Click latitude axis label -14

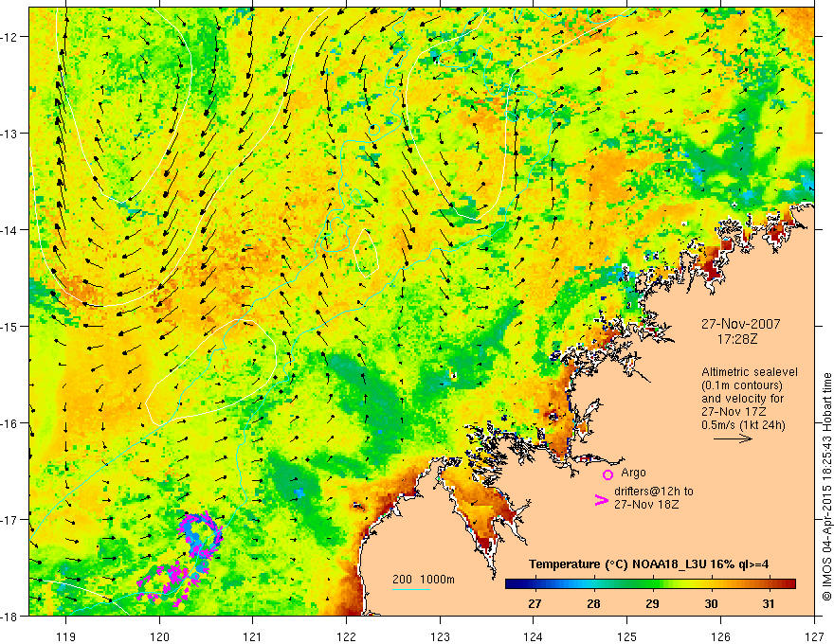pyautogui.click(x=10, y=229)
